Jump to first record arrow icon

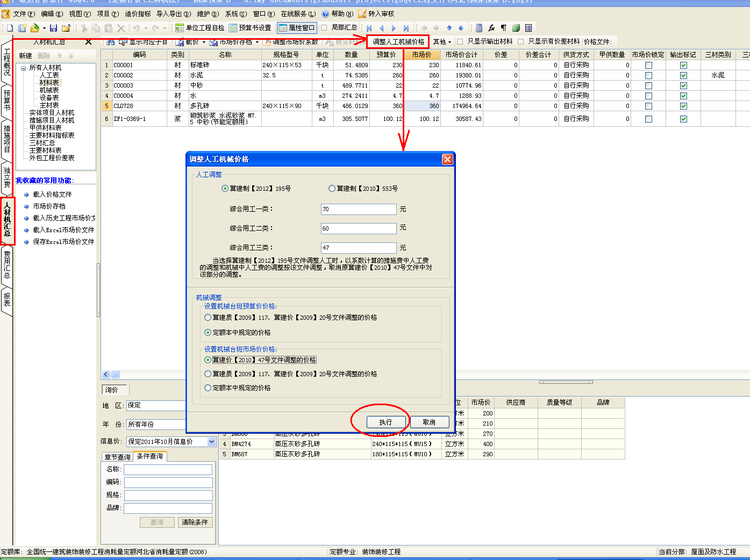[x=369, y=28]
